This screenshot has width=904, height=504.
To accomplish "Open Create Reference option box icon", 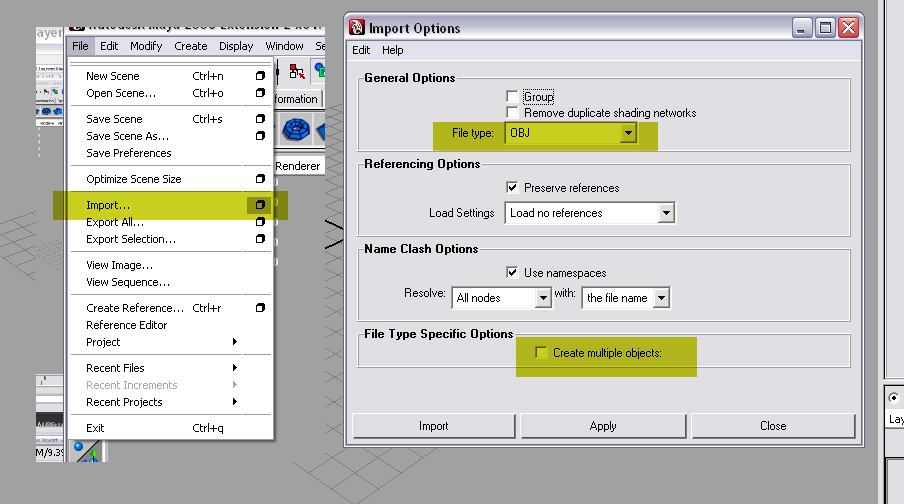I will (x=260, y=308).
